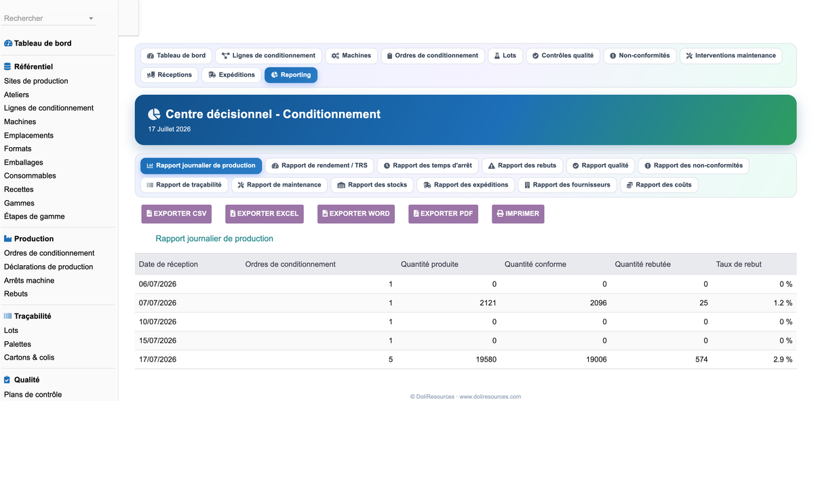The width and height of the screenshot is (814, 504).
Task: Open the Contrôles qualité tab
Action: (562, 56)
